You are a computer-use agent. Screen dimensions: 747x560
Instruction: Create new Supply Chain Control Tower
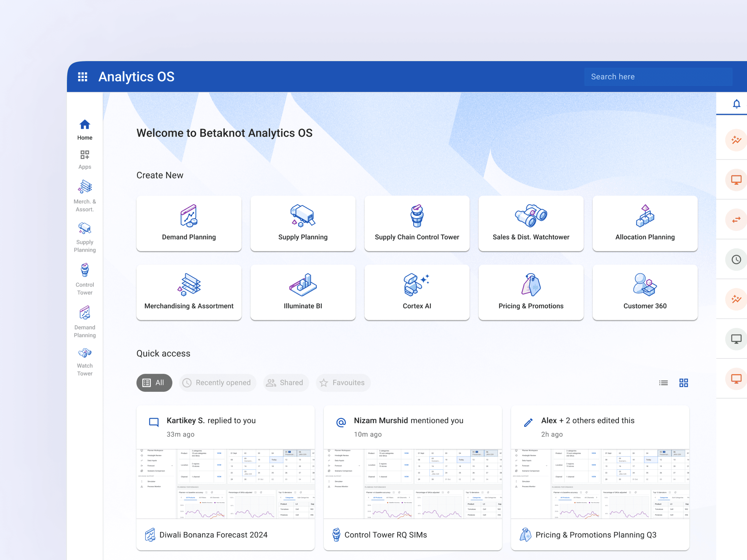point(417,223)
